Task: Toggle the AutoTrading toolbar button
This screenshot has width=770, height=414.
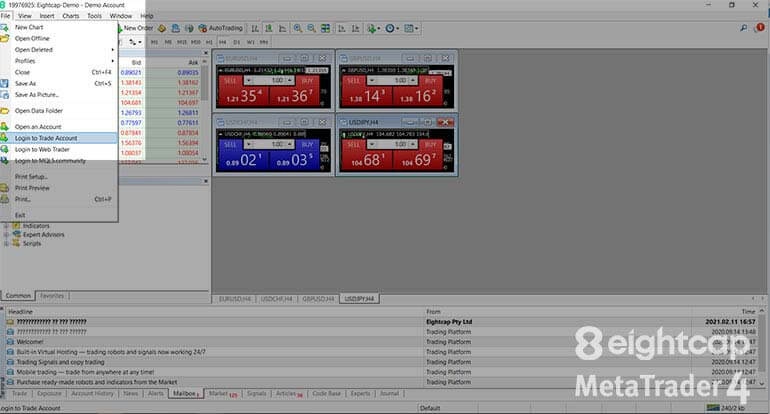Action: (220, 28)
